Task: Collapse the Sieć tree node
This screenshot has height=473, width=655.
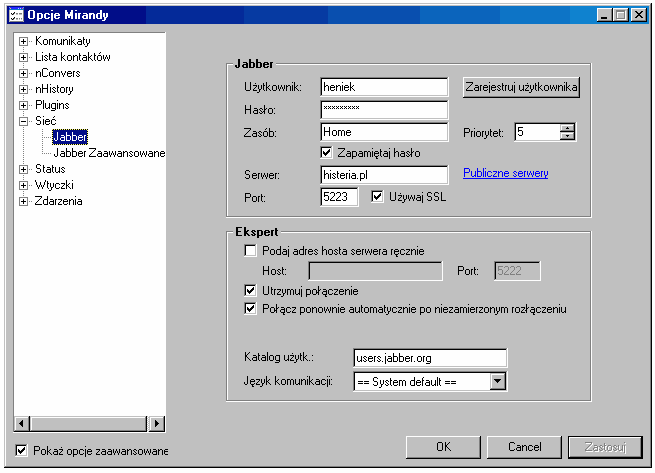Action: click(x=24, y=121)
